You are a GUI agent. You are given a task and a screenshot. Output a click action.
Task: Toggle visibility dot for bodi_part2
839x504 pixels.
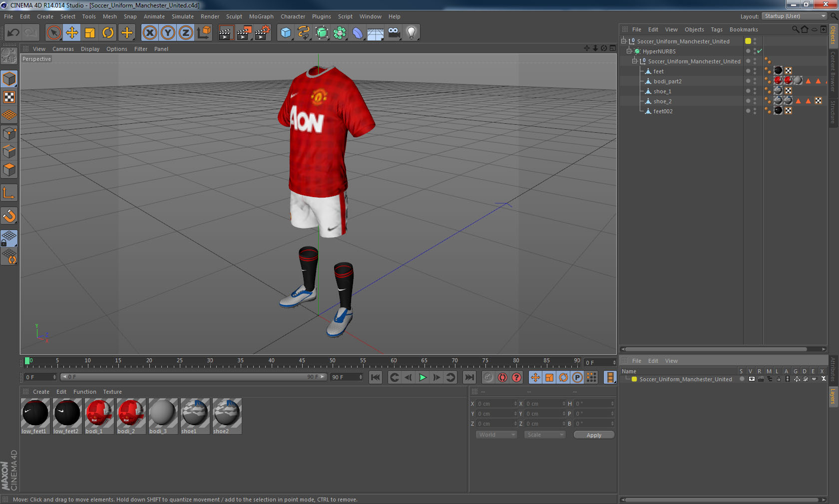click(x=748, y=81)
